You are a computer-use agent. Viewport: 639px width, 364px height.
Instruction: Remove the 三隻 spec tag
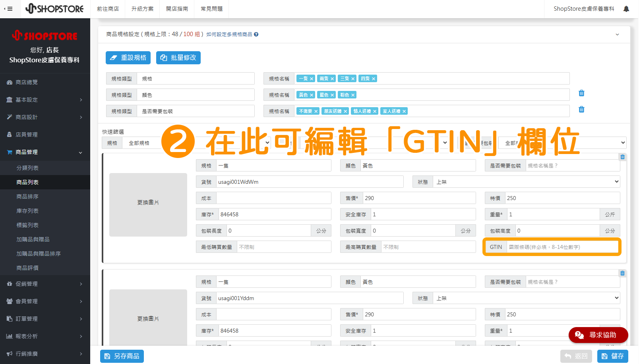[x=353, y=79]
